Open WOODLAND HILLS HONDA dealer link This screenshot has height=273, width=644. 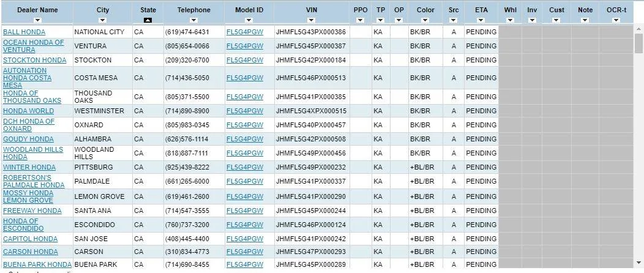(x=33, y=153)
